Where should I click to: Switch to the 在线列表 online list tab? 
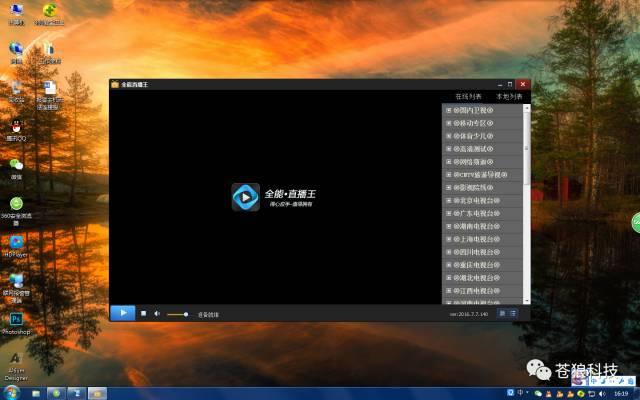[x=468, y=97]
